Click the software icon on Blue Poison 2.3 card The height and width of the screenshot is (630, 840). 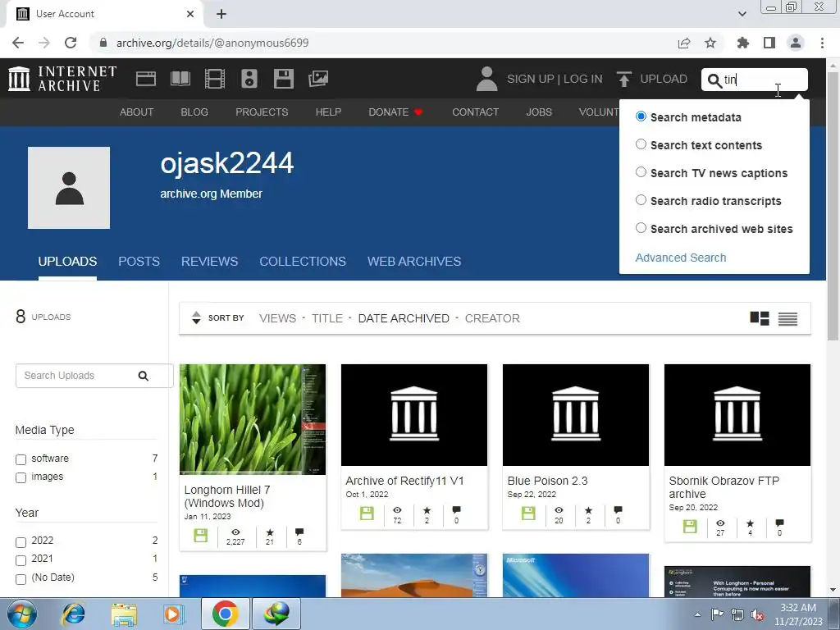(528, 514)
